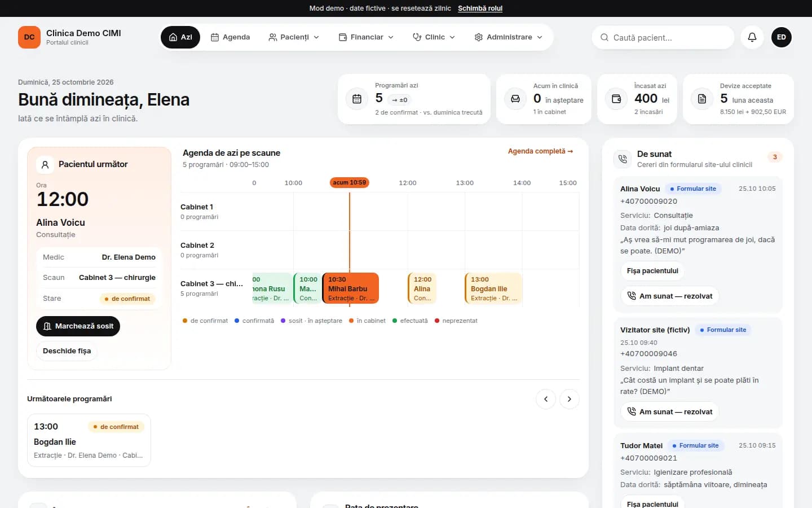
Task: Focus the Caută pacient search field
Action: pos(663,38)
